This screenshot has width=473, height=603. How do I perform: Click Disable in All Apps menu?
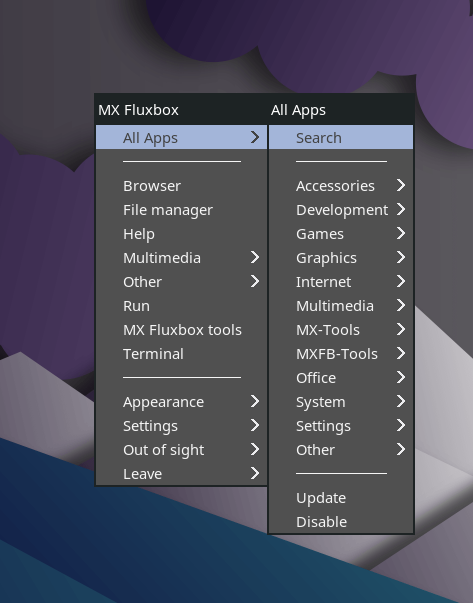[x=341, y=521]
